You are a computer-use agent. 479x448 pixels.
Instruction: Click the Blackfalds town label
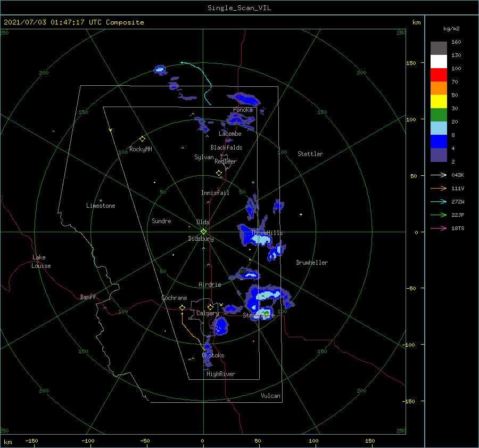coord(226,148)
